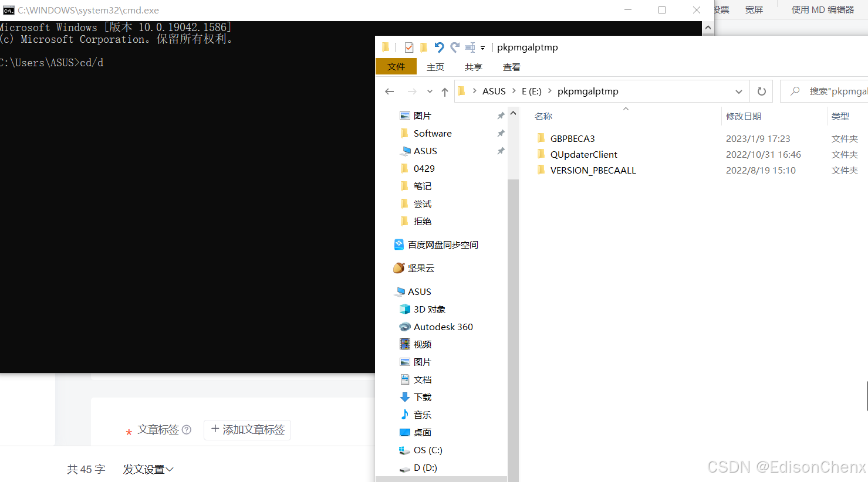Open the 主页 ribbon tab

tap(435, 67)
